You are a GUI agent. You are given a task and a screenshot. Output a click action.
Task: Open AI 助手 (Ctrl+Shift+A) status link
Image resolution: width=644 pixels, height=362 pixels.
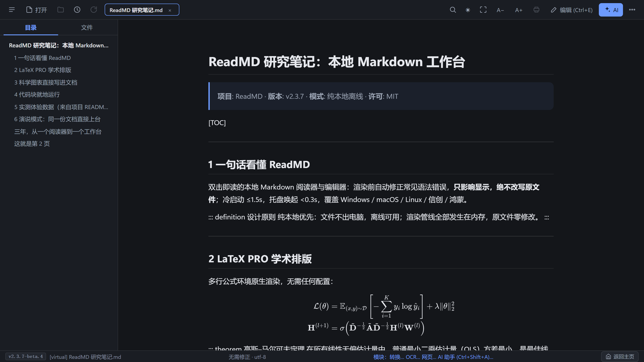pos(466,357)
